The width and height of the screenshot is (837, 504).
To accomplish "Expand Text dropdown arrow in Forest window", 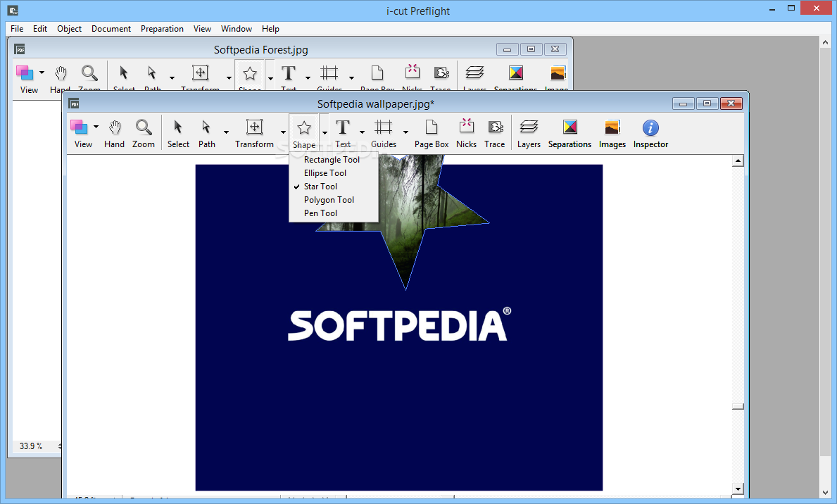I will [308, 77].
